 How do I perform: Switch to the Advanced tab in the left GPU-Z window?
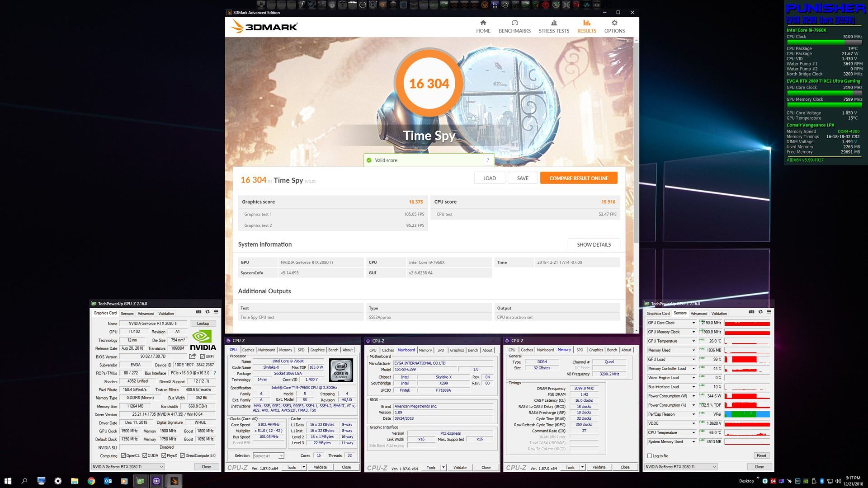[146, 313]
